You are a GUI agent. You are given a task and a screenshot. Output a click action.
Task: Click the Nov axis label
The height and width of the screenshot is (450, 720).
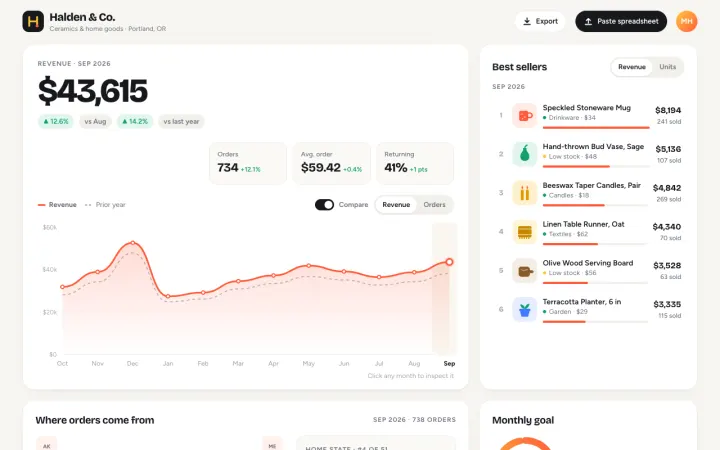pos(97,364)
